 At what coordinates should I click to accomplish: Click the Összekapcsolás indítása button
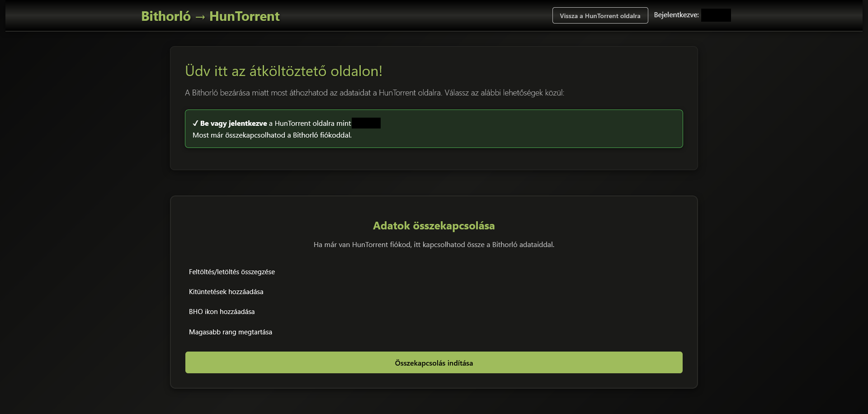pyautogui.click(x=434, y=363)
